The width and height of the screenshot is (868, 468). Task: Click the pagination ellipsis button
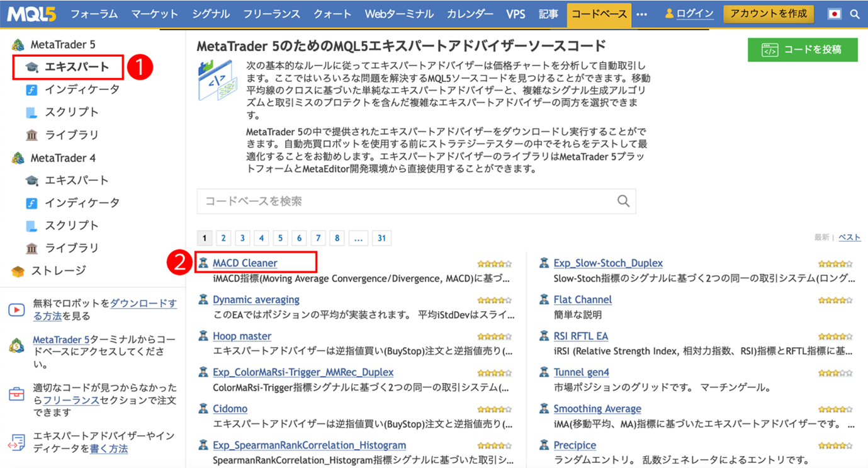click(x=358, y=238)
